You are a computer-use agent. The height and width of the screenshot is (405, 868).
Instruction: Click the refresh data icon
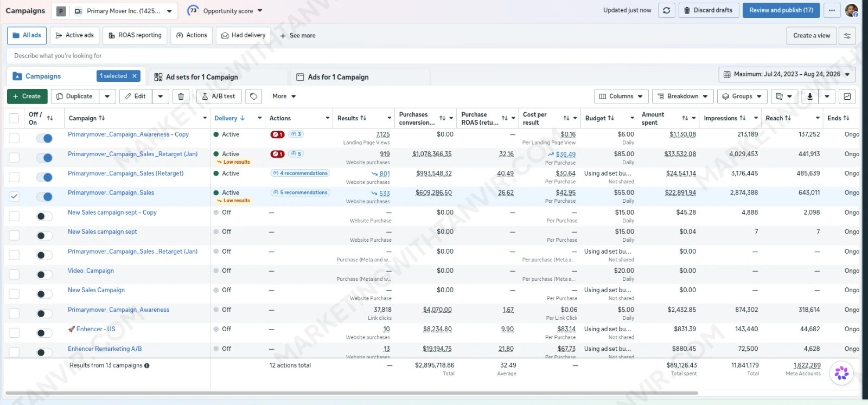point(666,10)
